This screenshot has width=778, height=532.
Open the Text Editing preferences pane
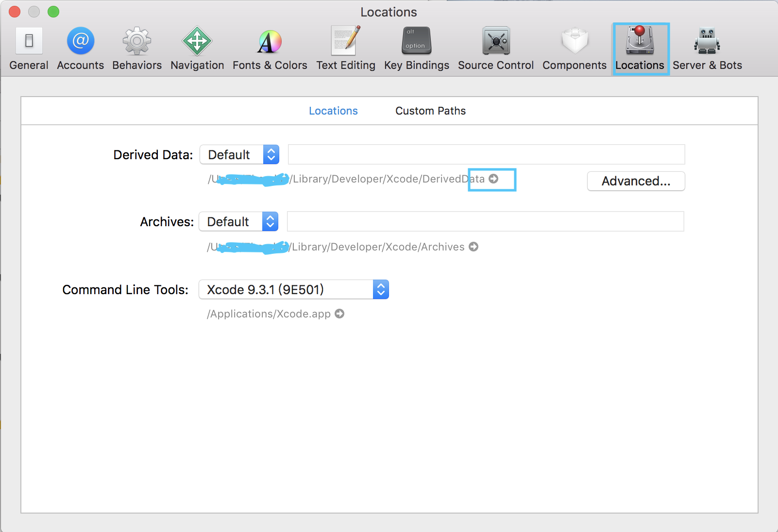point(346,49)
